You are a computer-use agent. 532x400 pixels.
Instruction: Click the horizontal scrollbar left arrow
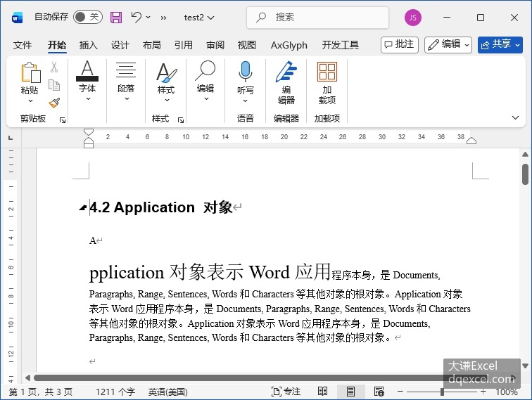pyautogui.click(x=28, y=378)
